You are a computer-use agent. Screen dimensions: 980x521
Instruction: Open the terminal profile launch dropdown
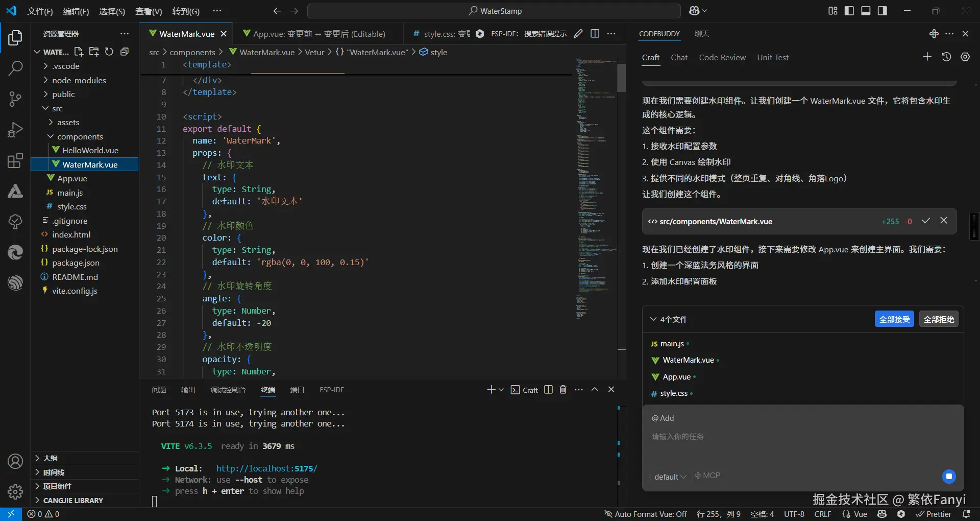pyautogui.click(x=501, y=389)
